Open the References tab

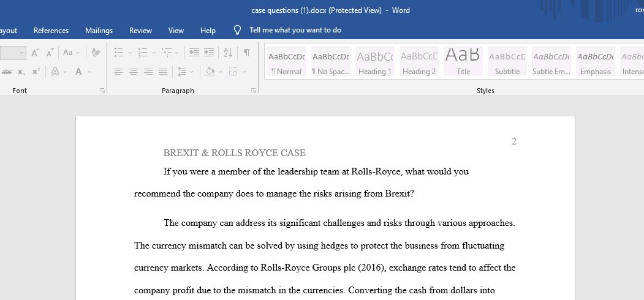pos(51,31)
